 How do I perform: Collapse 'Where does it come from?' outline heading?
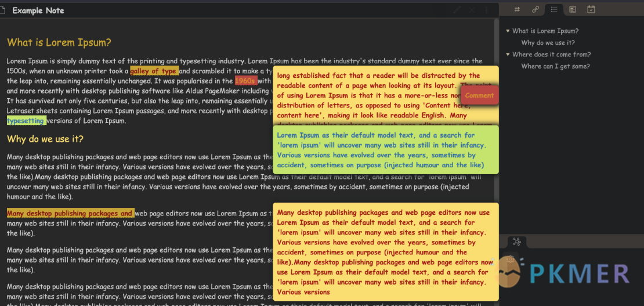(508, 55)
